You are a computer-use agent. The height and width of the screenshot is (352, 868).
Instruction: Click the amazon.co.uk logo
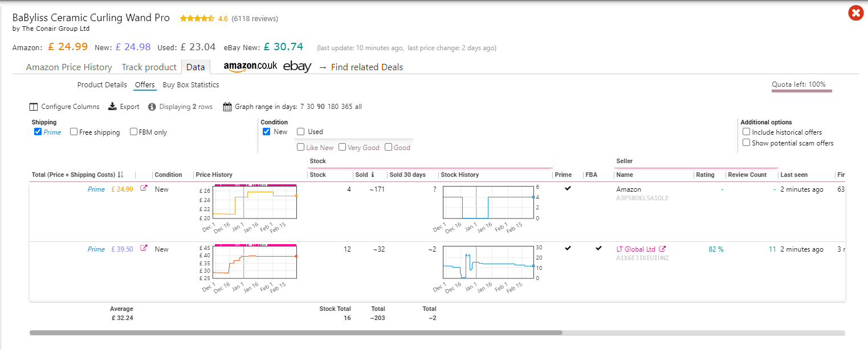[250, 66]
